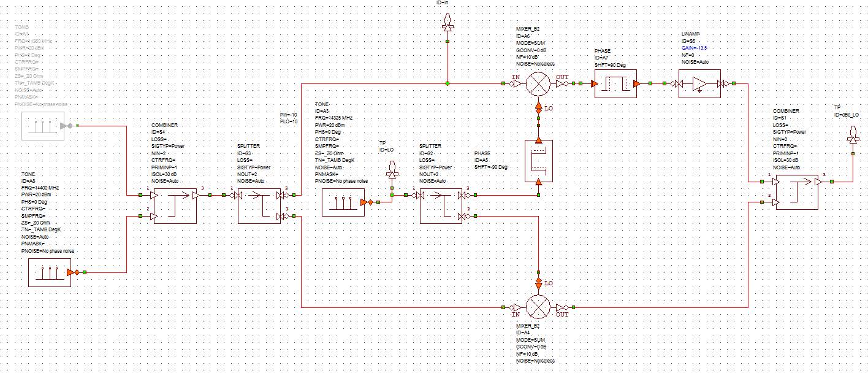The image size is (868, 373).
Task: Click the NOUT=2 parameter of SPLITTER S3
Action: [248, 174]
